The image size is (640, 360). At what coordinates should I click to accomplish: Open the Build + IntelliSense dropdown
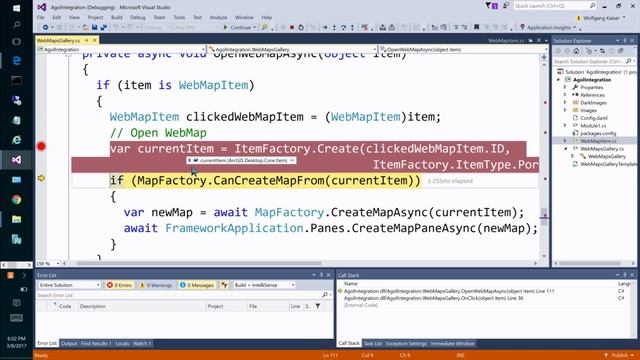(x=264, y=285)
